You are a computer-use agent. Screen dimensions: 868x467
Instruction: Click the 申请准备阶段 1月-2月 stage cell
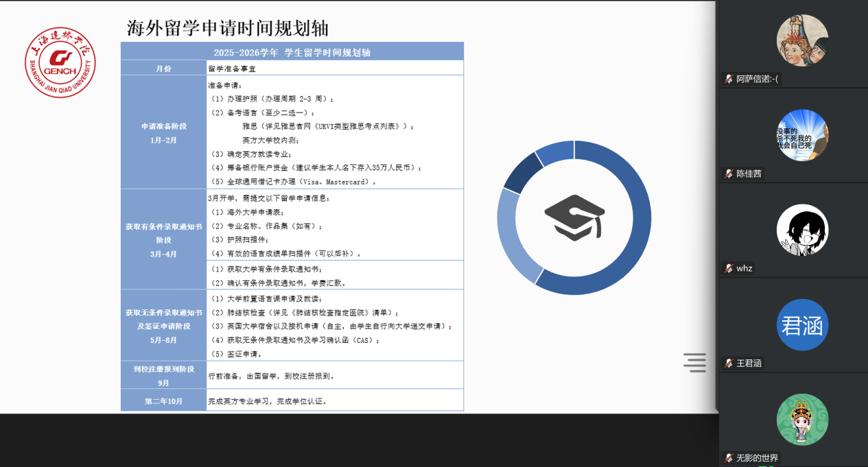pos(163,133)
